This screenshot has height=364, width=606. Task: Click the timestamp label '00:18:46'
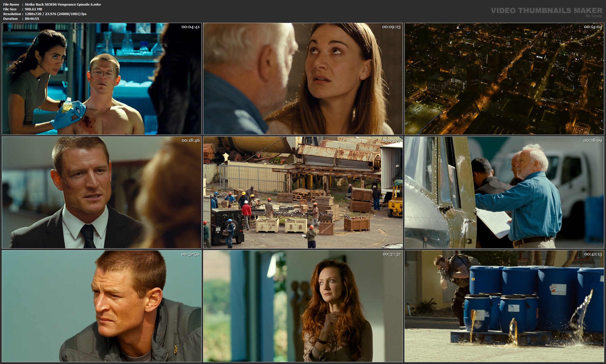tap(191, 141)
